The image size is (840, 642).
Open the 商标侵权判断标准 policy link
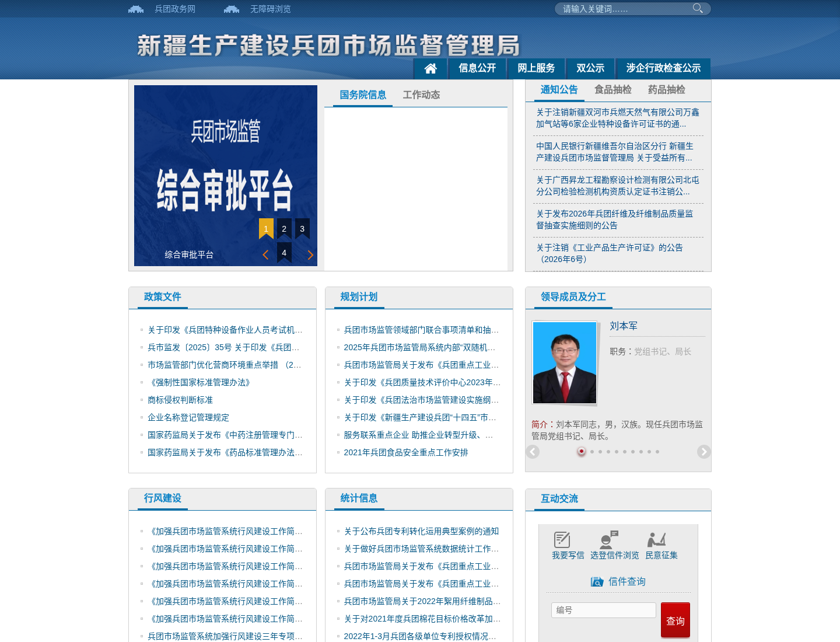[180, 400]
